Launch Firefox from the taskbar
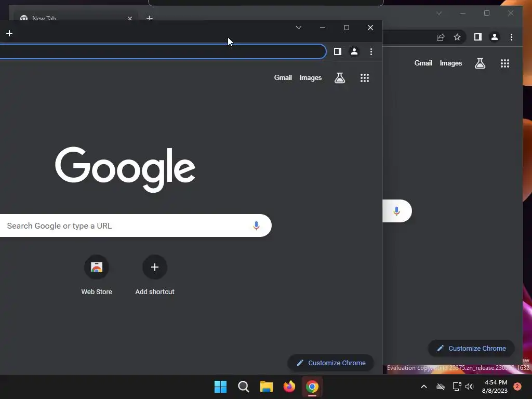This screenshot has height=399, width=532. click(289, 387)
